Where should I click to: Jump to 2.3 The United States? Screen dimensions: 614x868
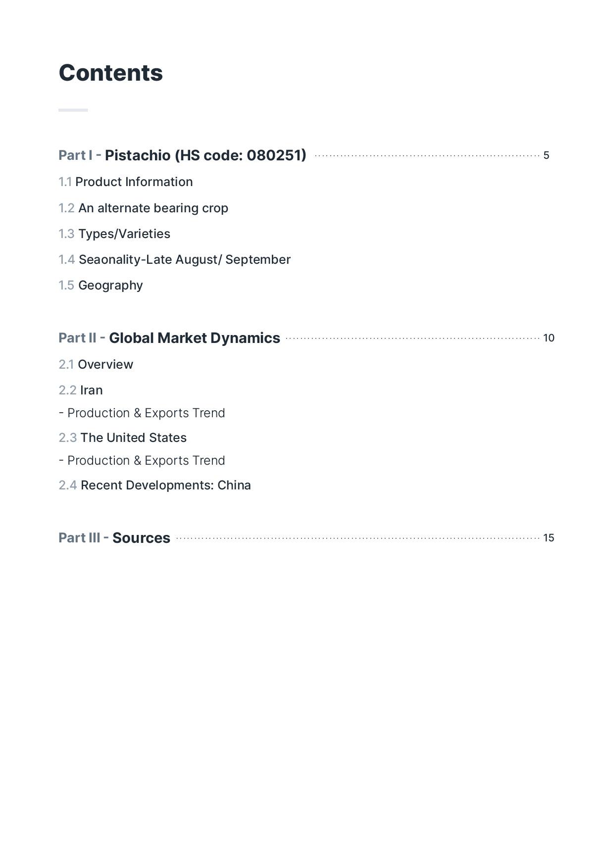122,438
